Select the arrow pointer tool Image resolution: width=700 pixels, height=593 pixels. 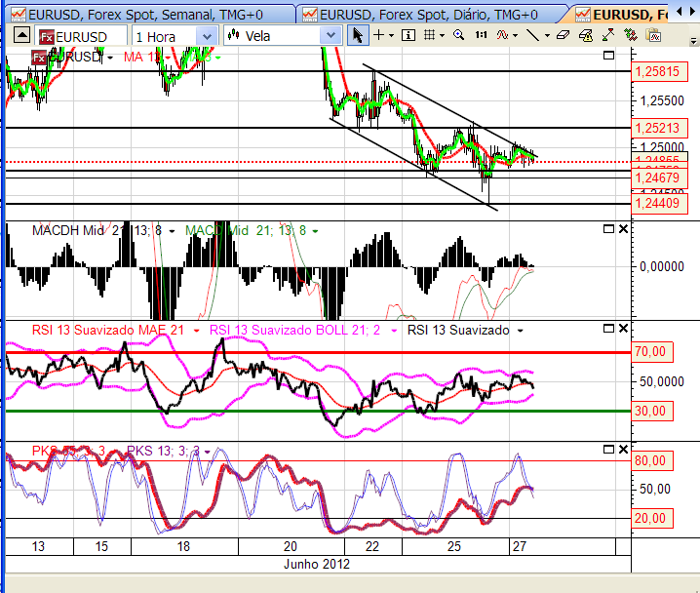pyautogui.click(x=358, y=35)
